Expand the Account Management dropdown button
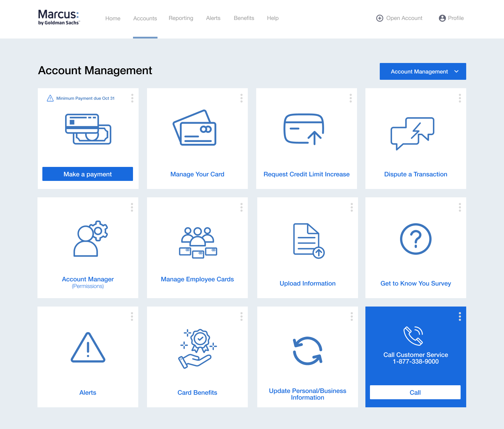Viewport: 504px width, 429px height. tap(423, 71)
